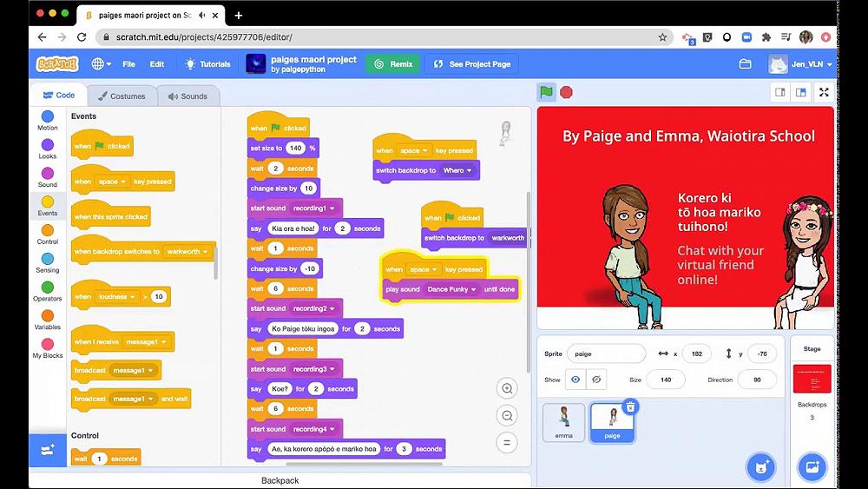Expand the Dance Funky sound dropdown
Screen dimensions: 868x489
coord(473,289)
